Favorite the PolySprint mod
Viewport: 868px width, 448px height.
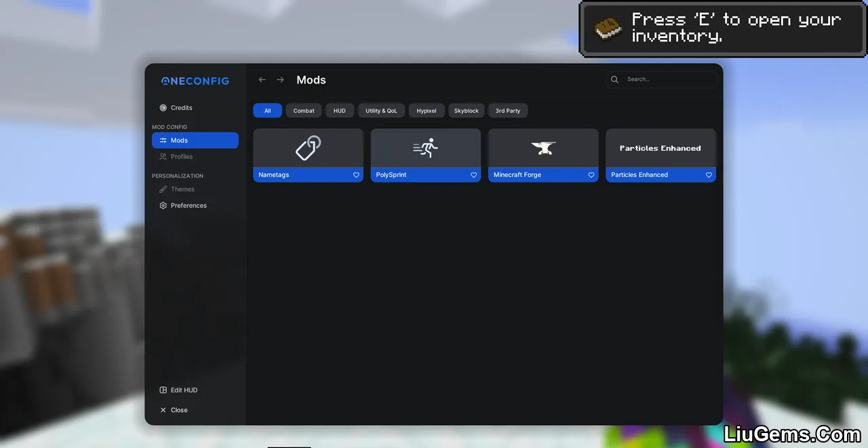pyautogui.click(x=473, y=175)
